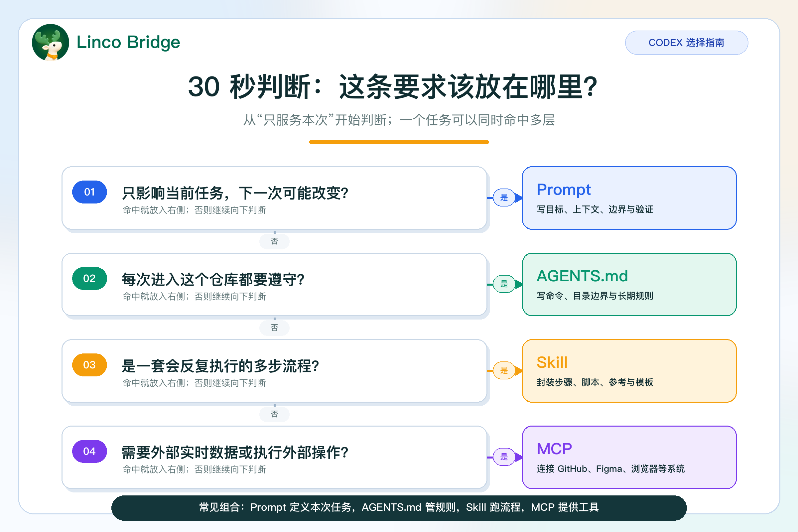Click the text 写命令、目录边界与长期规则
798x532 pixels.
tap(595, 296)
